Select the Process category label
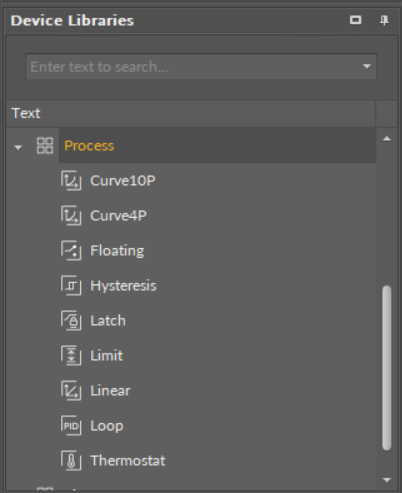The width and height of the screenshot is (402, 493). pyautogui.click(x=89, y=146)
